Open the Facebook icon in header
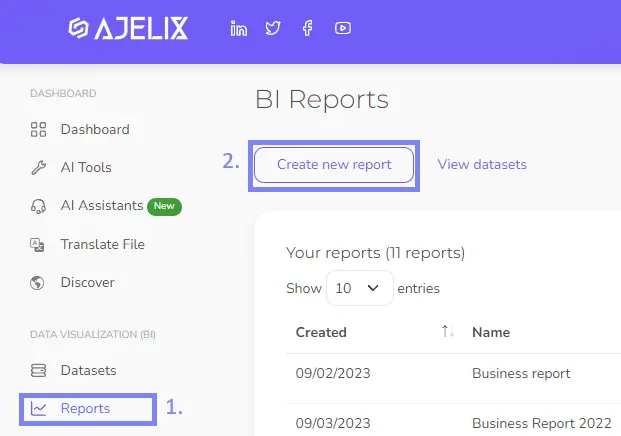 [x=307, y=28]
